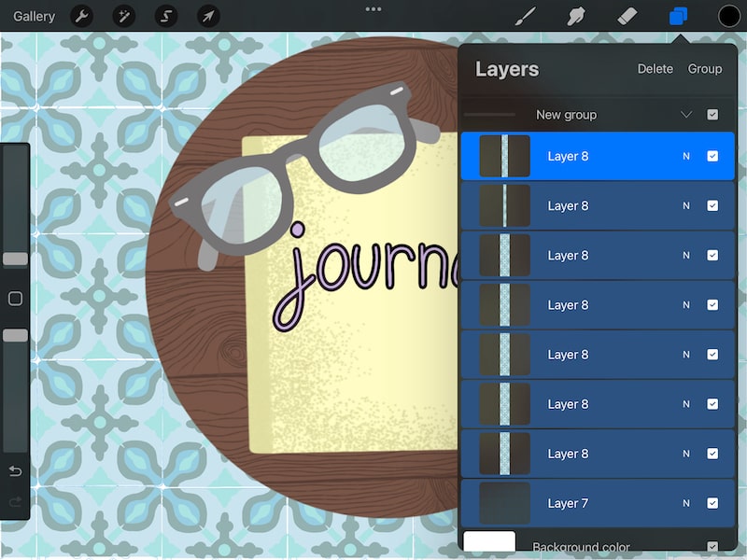Go back to the Gallery

(34, 16)
